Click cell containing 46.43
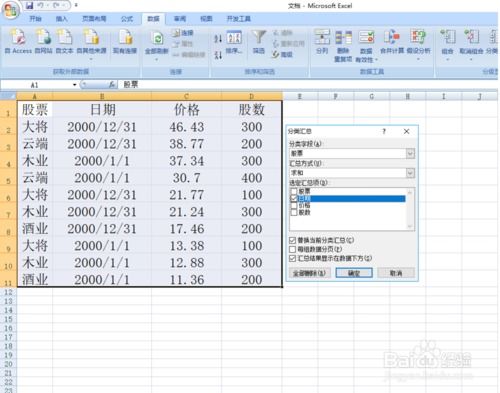The height and width of the screenshot is (393, 500). [x=186, y=127]
